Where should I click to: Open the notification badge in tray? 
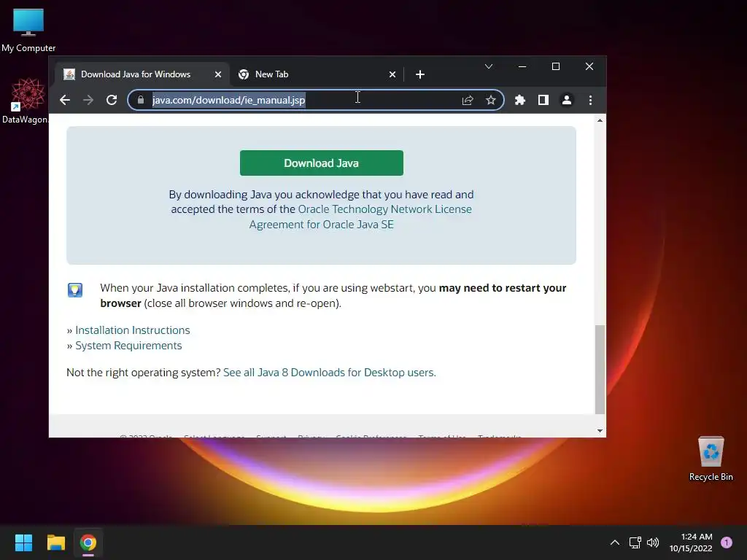pos(726,542)
